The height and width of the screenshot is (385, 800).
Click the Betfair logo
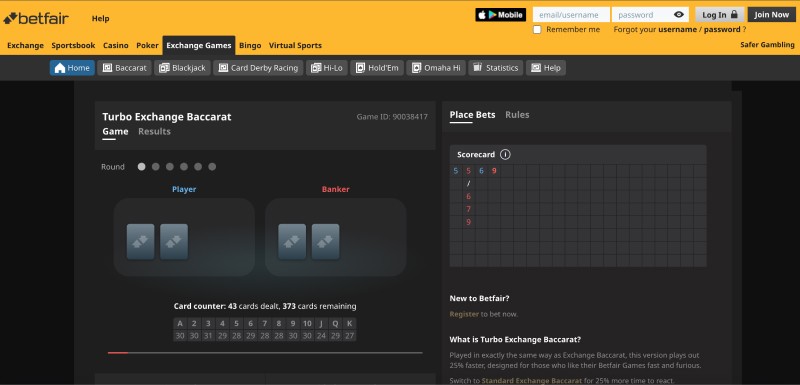pos(36,18)
